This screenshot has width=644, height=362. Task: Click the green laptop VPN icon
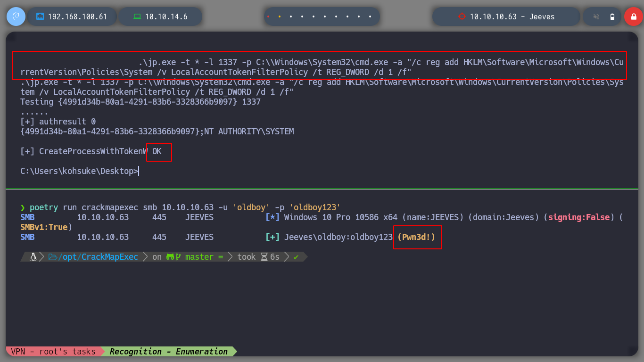pos(137,16)
